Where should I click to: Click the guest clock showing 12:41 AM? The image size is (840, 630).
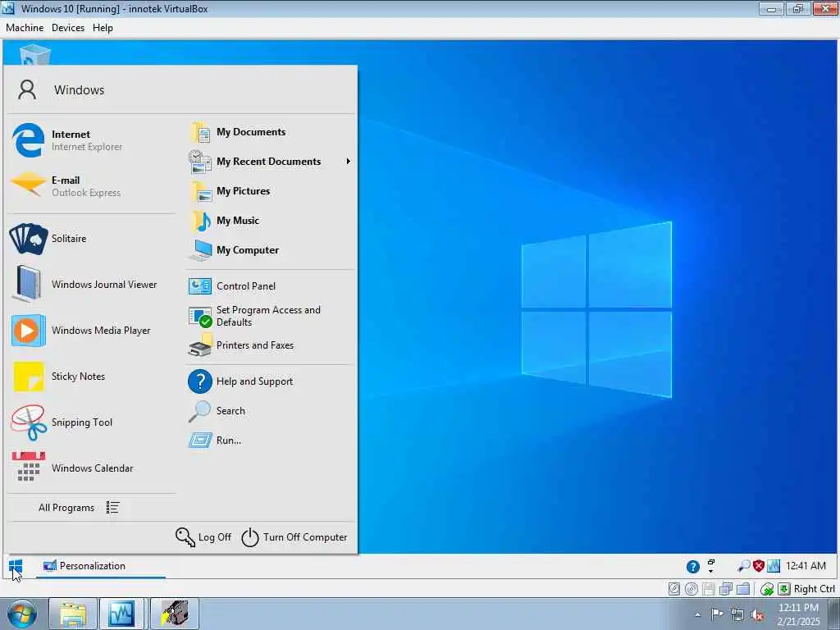click(806, 566)
